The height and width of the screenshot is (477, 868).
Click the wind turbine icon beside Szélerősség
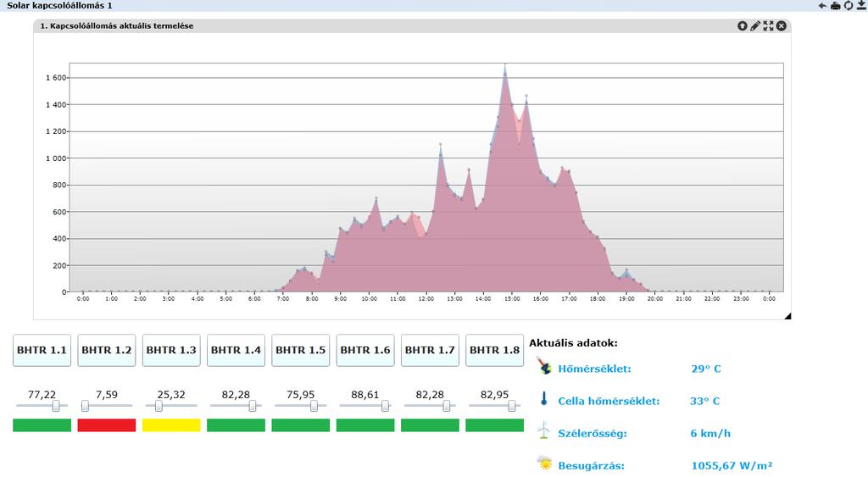tap(543, 430)
